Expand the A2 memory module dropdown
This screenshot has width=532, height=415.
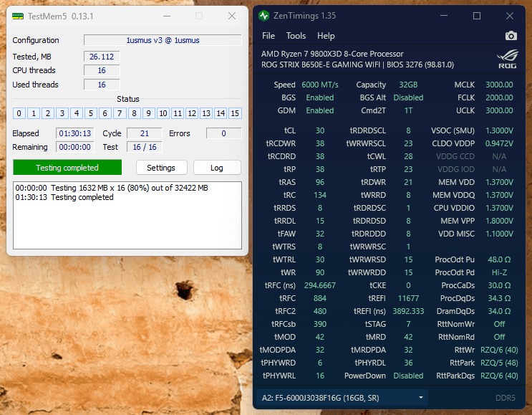point(342,398)
